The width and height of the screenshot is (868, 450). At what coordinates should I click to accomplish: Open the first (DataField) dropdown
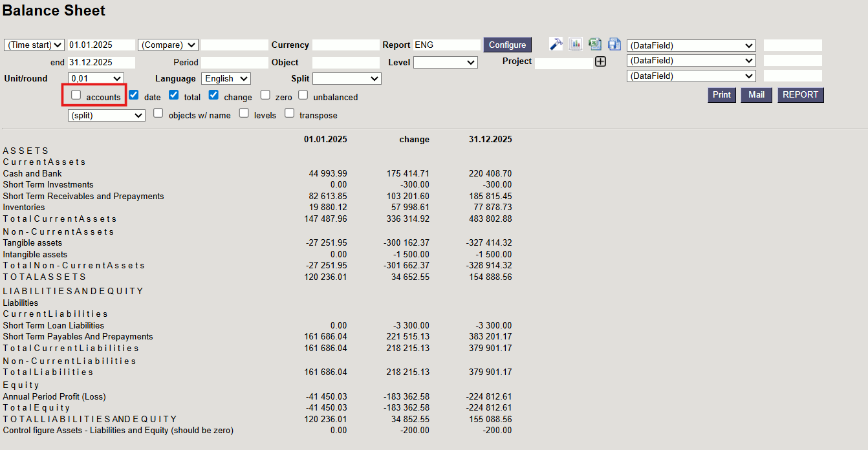tap(691, 45)
